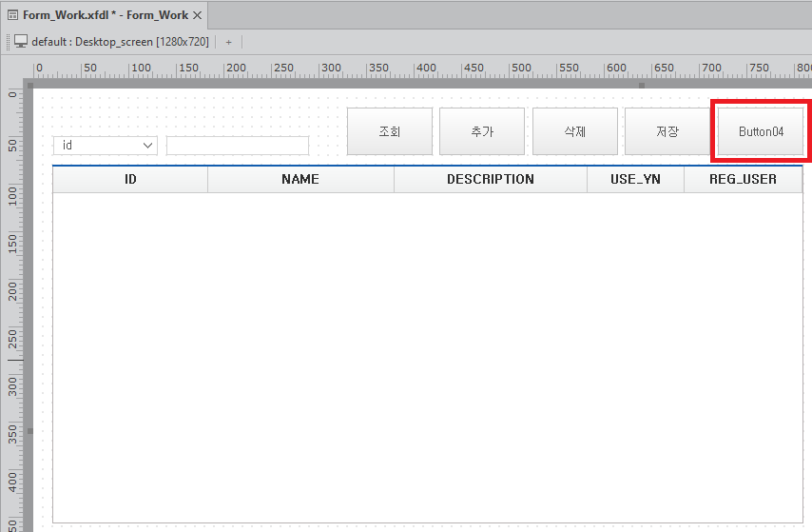Click the desktop monitor layout icon

point(21,42)
